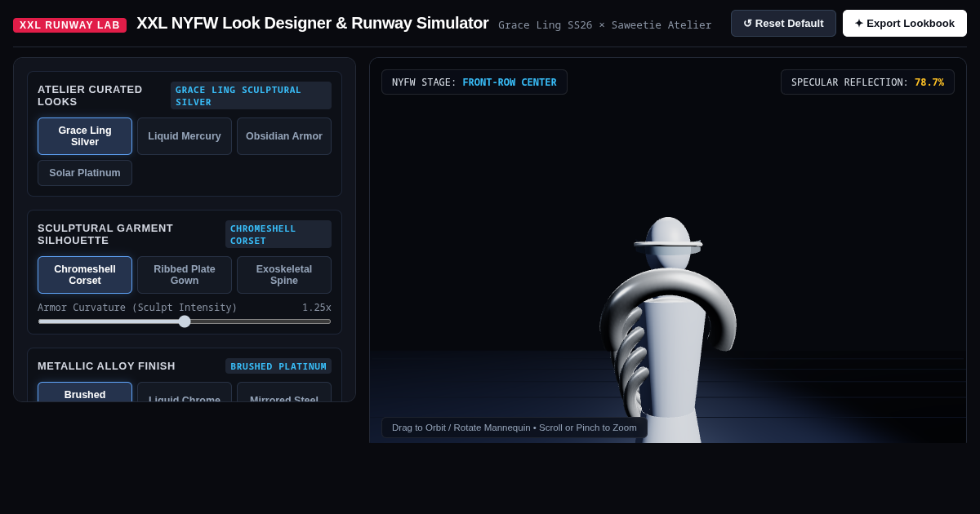980x514 pixels.
Task: Click the XXL NYFW Look Designer title
Action: pyautogui.click(x=313, y=23)
